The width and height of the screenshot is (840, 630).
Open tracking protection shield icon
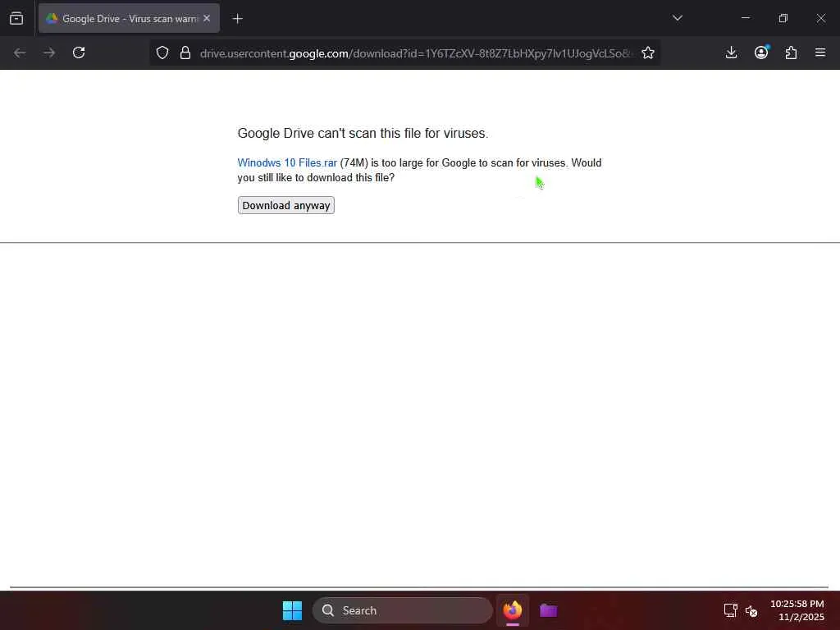(162, 52)
